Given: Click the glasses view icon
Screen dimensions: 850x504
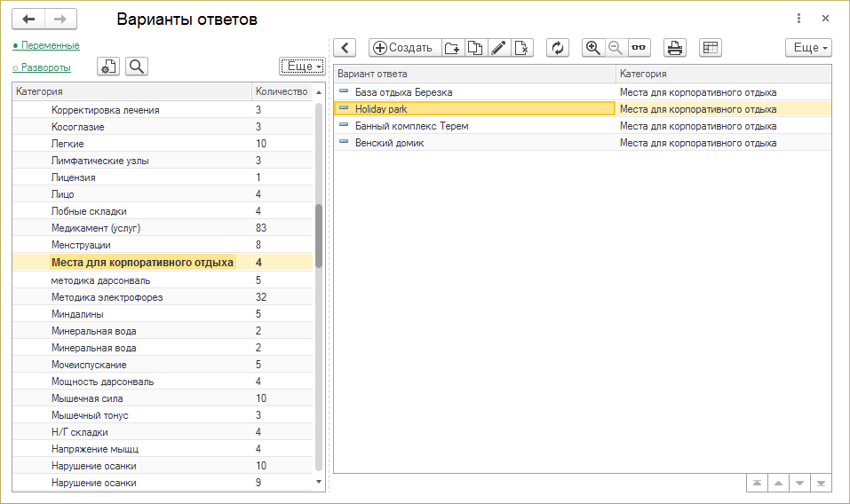Looking at the screenshot, I should (x=639, y=48).
